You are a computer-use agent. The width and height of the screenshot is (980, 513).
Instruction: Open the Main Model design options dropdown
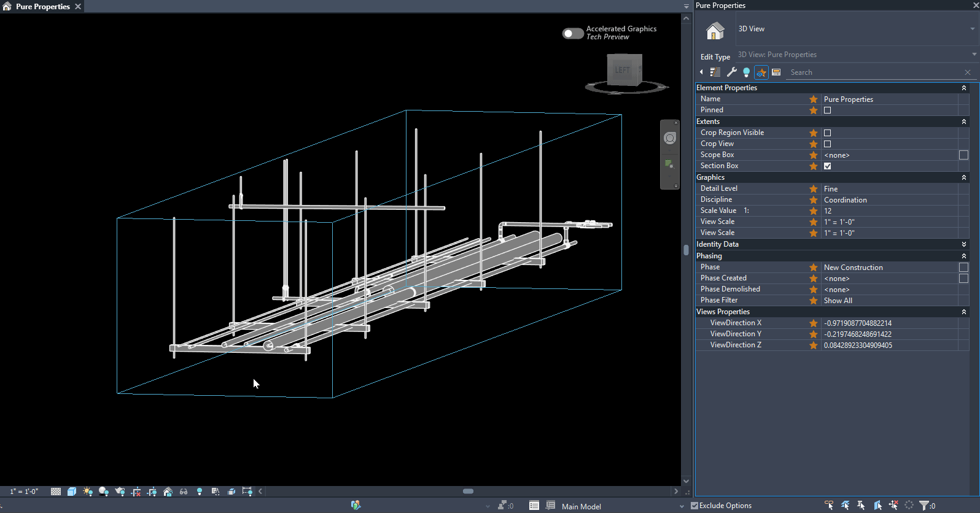coord(682,506)
